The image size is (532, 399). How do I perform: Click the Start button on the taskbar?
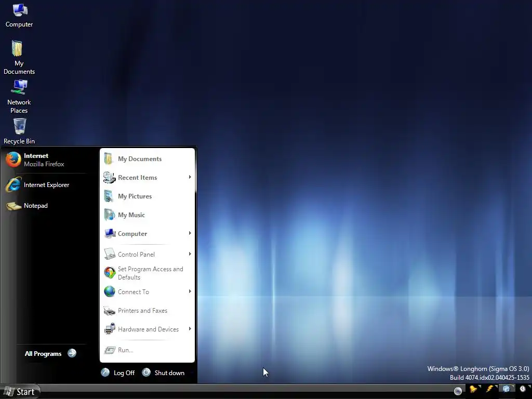pyautogui.click(x=20, y=392)
